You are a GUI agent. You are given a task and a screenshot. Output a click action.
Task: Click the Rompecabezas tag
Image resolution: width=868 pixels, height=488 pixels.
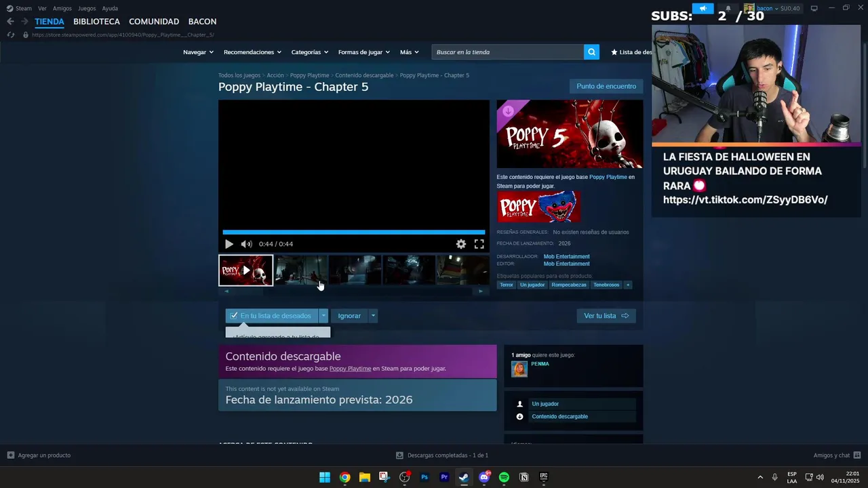pyautogui.click(x=569, y=285)
